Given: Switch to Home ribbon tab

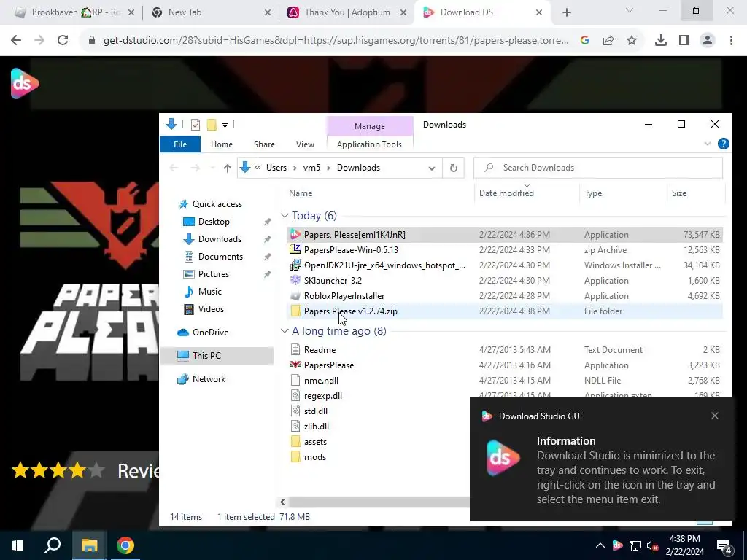Looking at the screenshot, I should (222, 144).
